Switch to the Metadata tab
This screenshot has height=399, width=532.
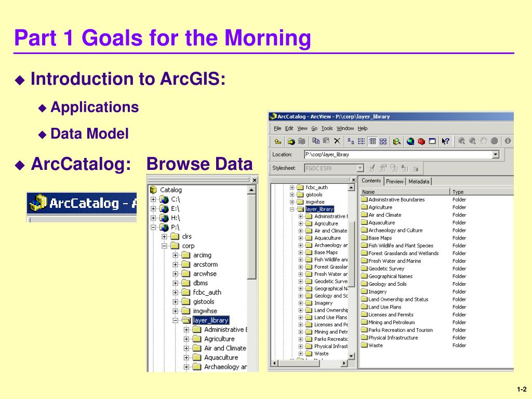coord(419,181)
